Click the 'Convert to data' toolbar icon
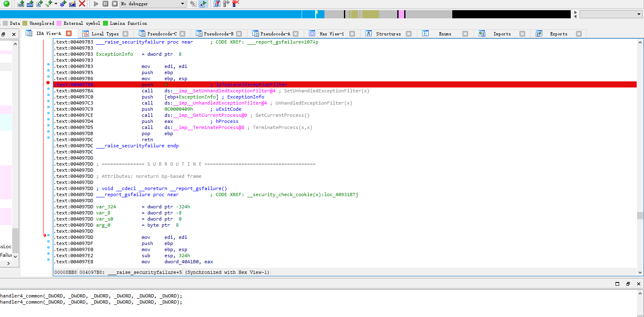Viewport: 644px width, 317px height. coord(30,4)
